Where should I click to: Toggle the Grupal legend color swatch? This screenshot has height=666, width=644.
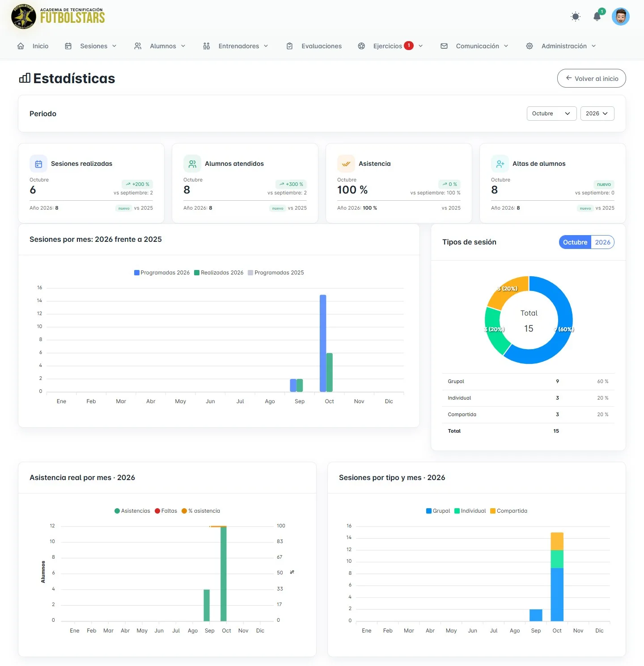pos(429,511)
